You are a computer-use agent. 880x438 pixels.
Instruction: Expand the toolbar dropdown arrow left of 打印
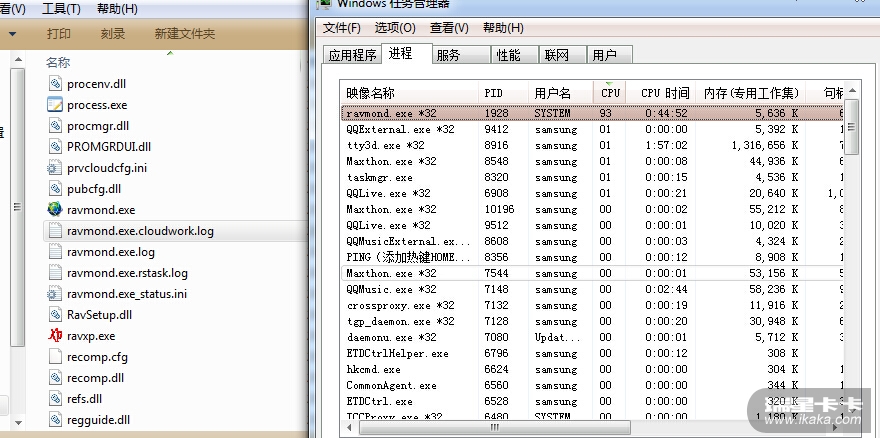12,34
